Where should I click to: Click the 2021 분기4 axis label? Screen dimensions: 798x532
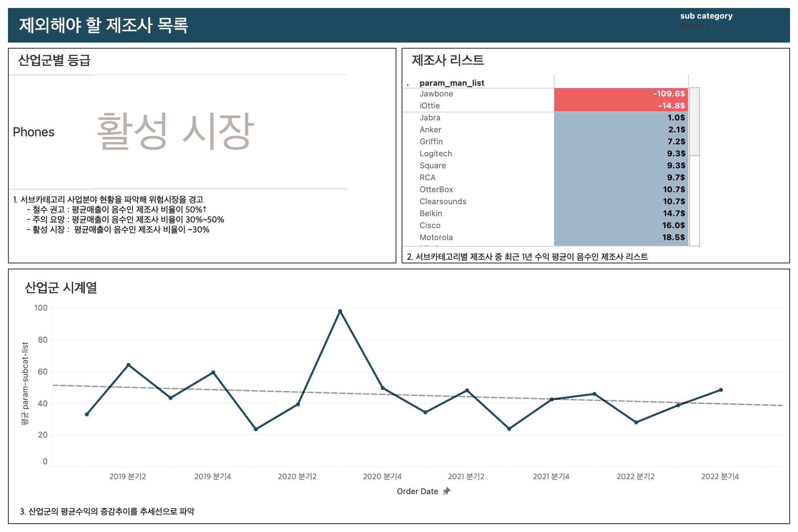pyautogui.click(x=551, y=476)
